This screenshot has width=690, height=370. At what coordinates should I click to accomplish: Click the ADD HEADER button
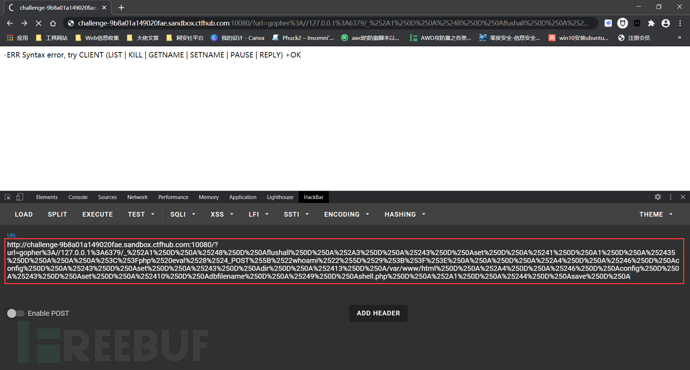378,313
